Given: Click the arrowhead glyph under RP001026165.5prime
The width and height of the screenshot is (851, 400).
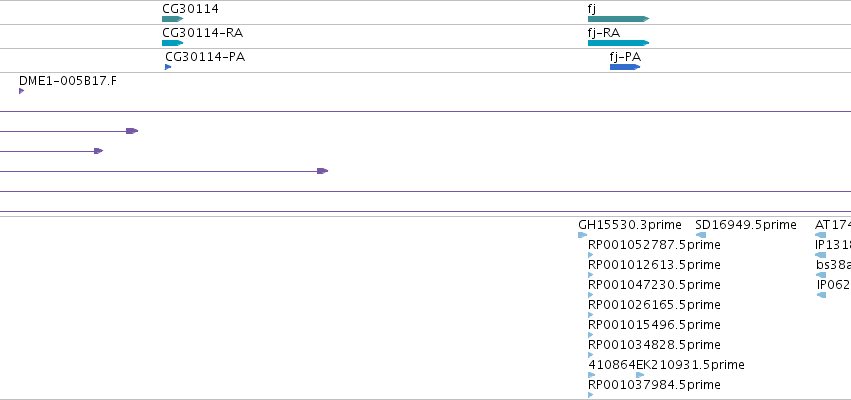Looking at the screenshot, I should [590, 315].
